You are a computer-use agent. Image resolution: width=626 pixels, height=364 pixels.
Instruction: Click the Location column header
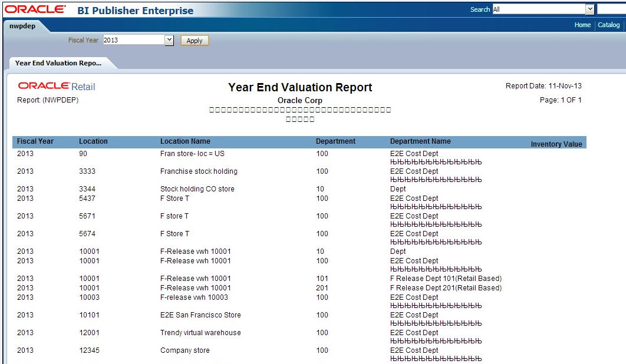click(93, 141)
